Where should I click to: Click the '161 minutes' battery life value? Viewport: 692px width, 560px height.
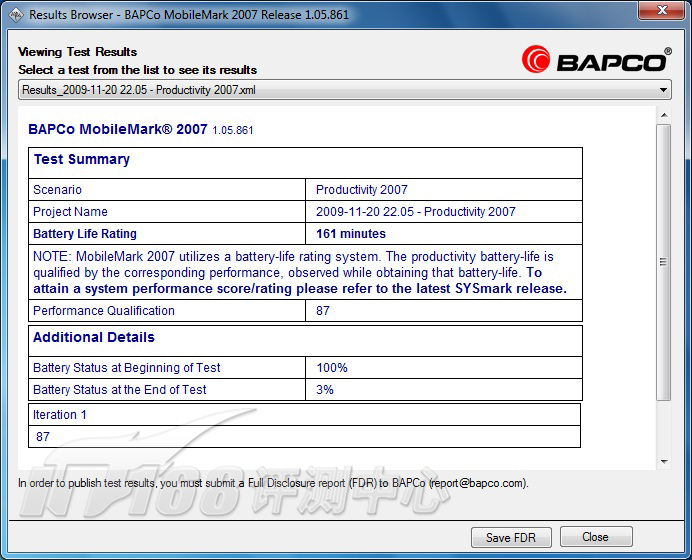pyautogui.click(x=351, y=233)
